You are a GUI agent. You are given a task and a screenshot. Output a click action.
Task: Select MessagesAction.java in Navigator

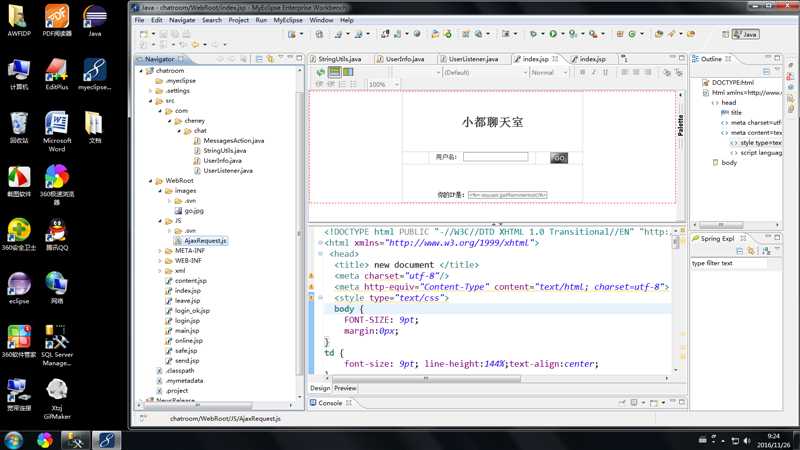[234, 141]
